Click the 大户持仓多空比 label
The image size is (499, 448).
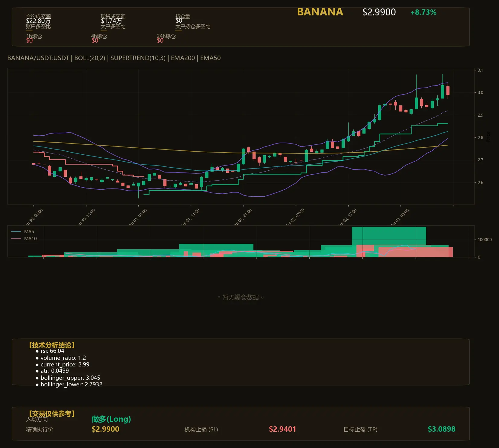193,27
